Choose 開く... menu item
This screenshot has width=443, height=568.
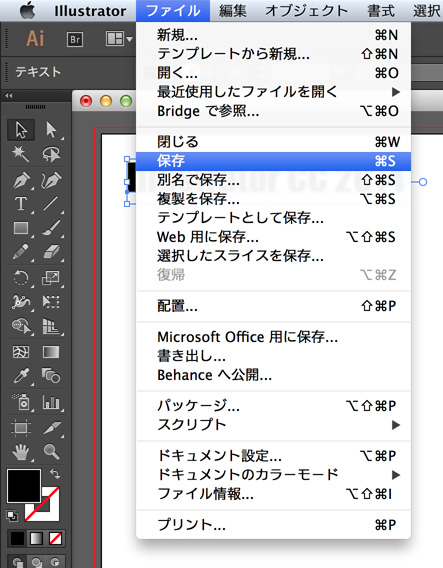coord(274,73)
